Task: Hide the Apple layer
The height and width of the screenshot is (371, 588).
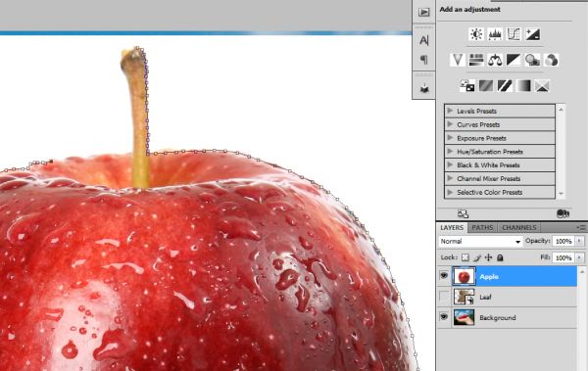Action: 444,276
